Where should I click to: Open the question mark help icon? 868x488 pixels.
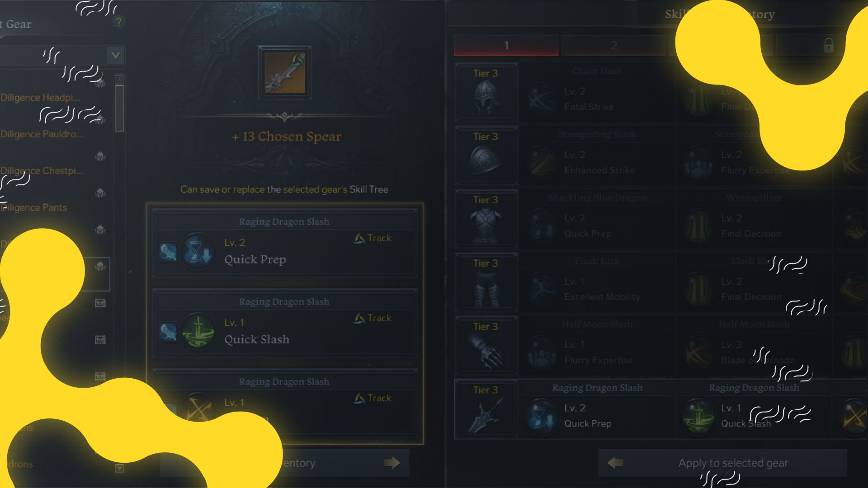pyautogui.click(x=118, y=21)
